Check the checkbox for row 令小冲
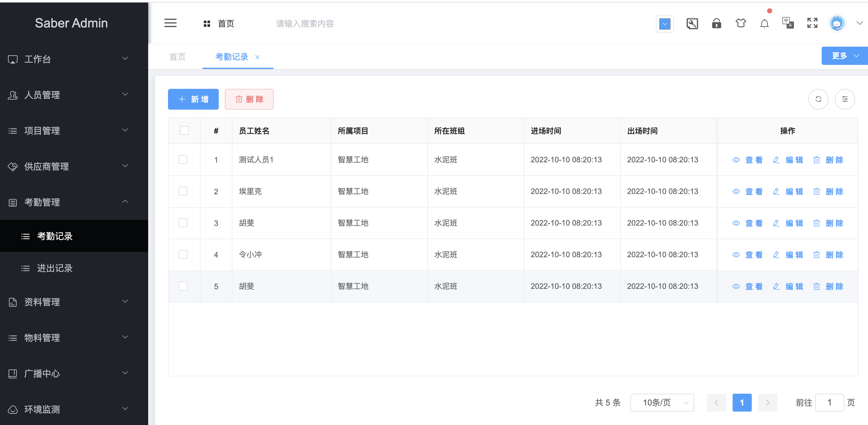The image size is (868, 425). point(183,254)
